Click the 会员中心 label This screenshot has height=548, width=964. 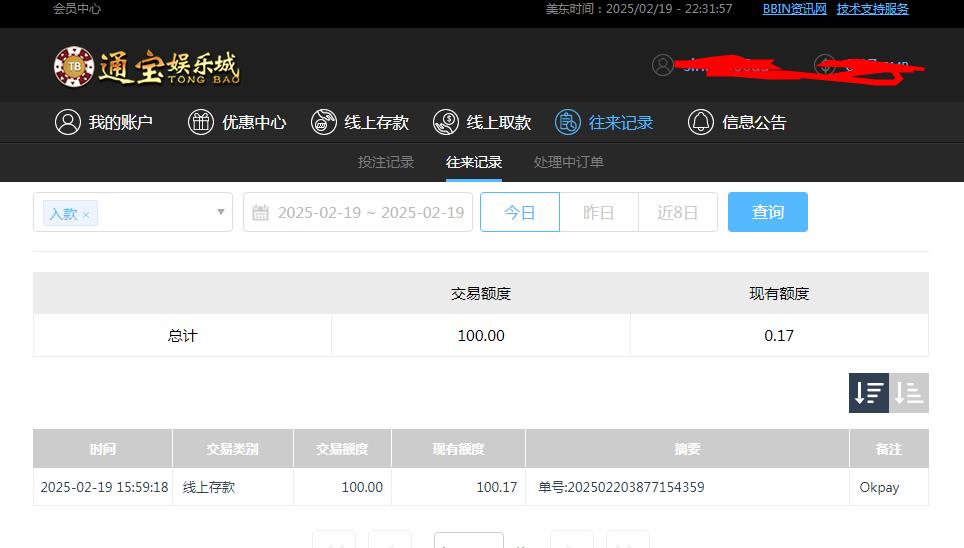pyautogui.click(x=77, y=9)
